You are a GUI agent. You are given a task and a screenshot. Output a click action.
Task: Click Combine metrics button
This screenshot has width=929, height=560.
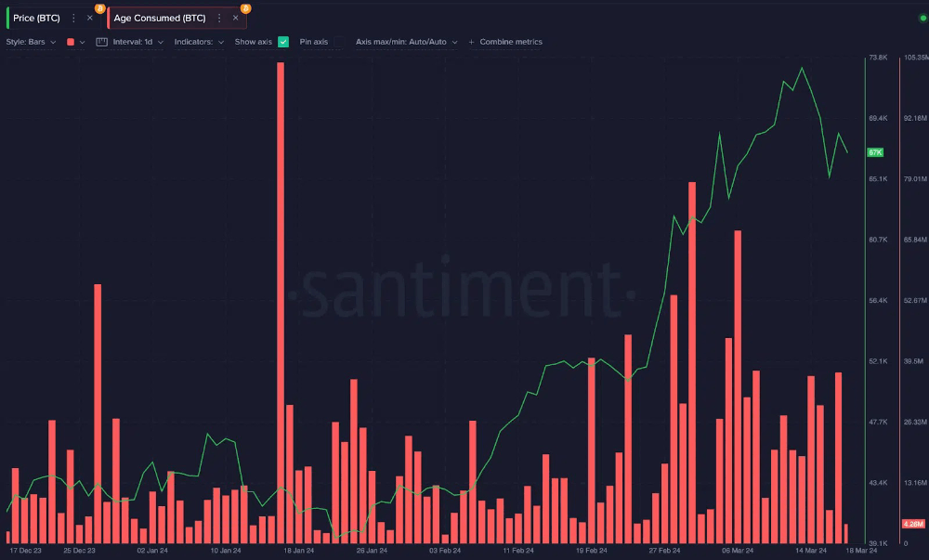coord(505,42)
